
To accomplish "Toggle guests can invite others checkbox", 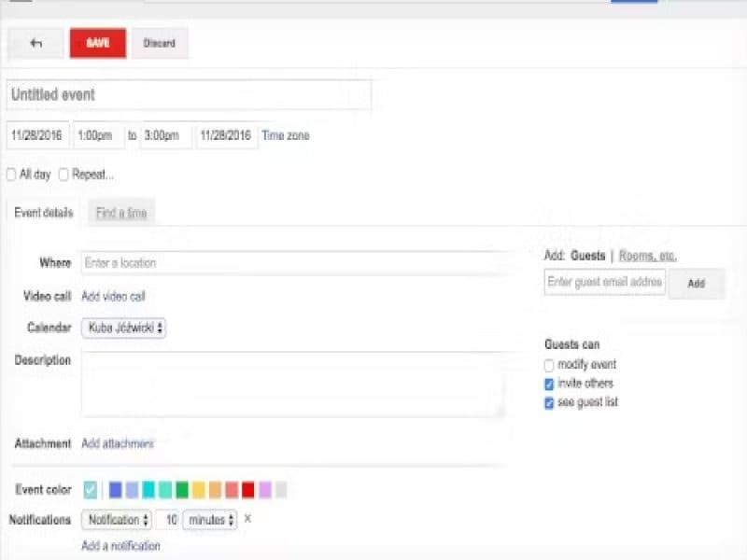I will (549, 384).
